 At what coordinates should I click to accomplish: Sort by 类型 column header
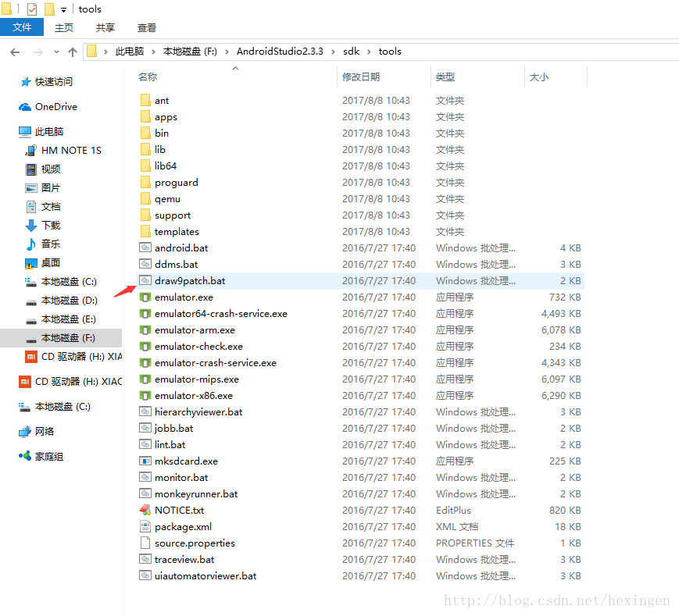(x=445, y=77)
